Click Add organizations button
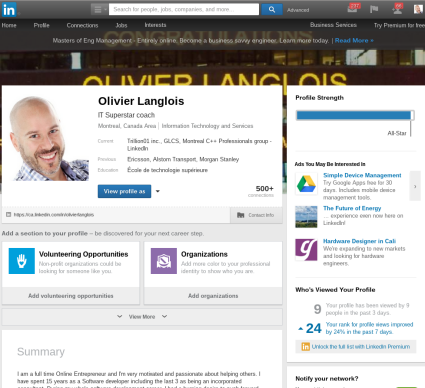The image size is (425, 388). tap(213, 296)
